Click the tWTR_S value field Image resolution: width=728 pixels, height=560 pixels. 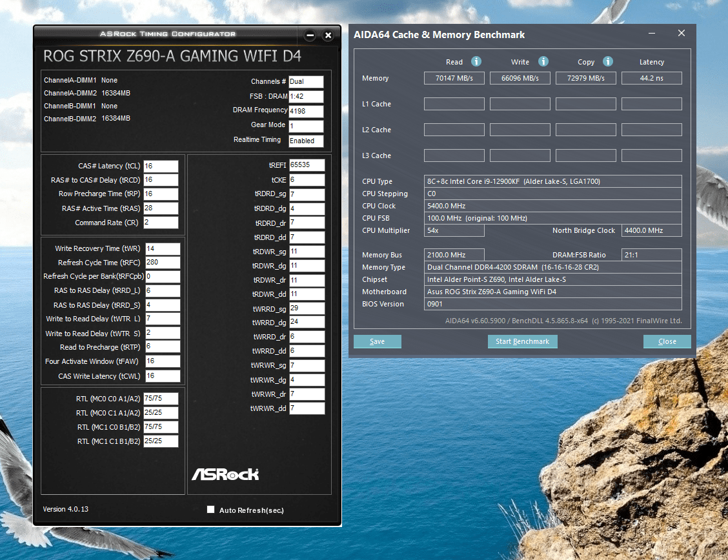coord(163,333)
